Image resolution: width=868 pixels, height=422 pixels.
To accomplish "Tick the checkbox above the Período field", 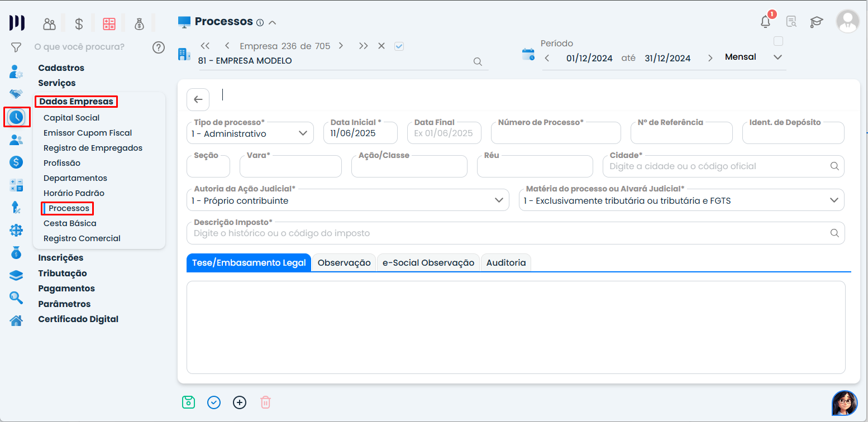I will (x=778, y=41).
